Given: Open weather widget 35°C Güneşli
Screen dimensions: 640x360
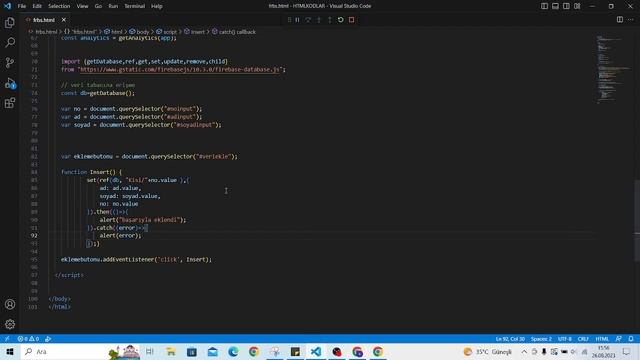Looking at the screenshot, I should coord(487,351).
